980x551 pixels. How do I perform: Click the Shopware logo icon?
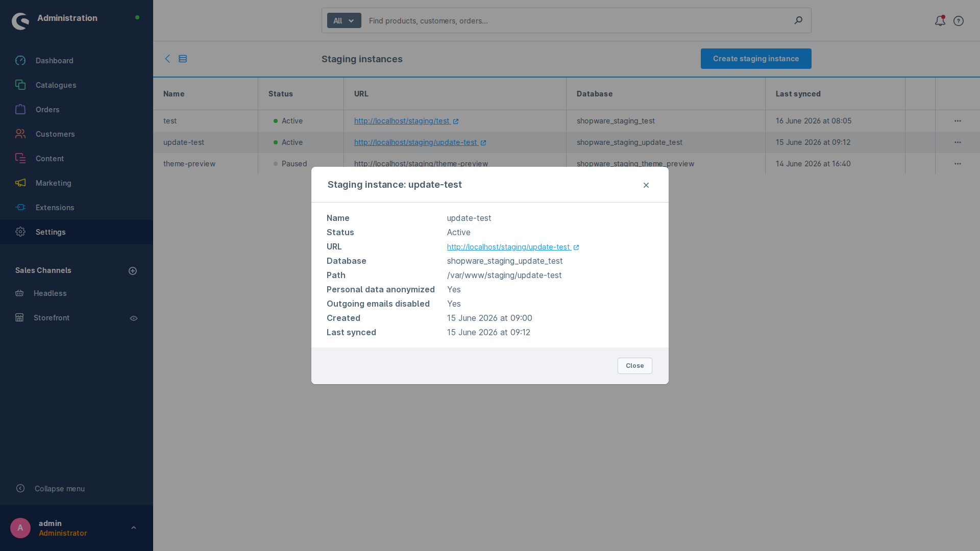(x=20, y=21)
